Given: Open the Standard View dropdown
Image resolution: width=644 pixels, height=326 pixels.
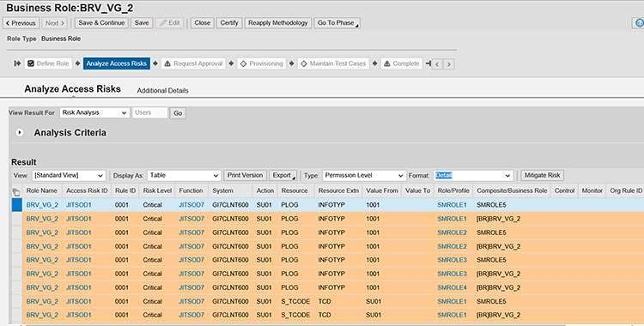Looking at the screenshot, I should click(69, 175).
